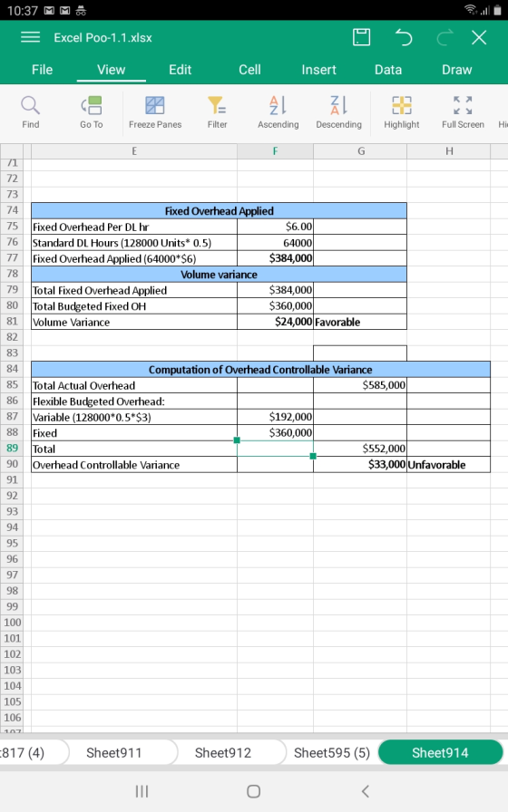Click the 'Flexible Budgeted Overhead:' cell
The image size is (508, 812).
[x=134, y=401]
